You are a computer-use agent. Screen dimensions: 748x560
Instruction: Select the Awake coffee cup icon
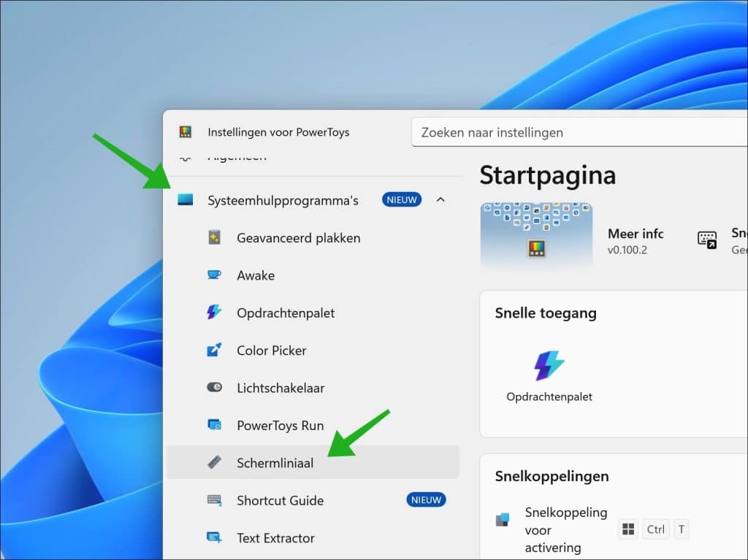click(214, 275)
